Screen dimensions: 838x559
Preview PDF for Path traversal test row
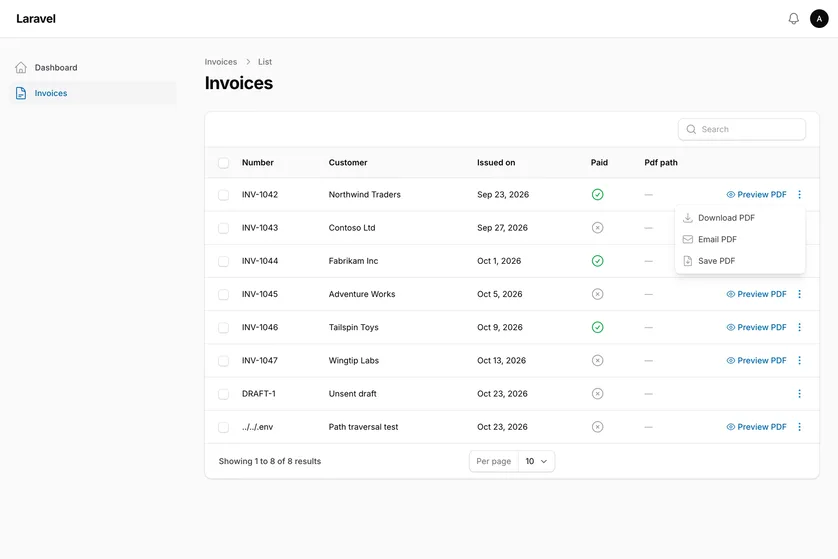pyautogui.click(x=756, y=426)
